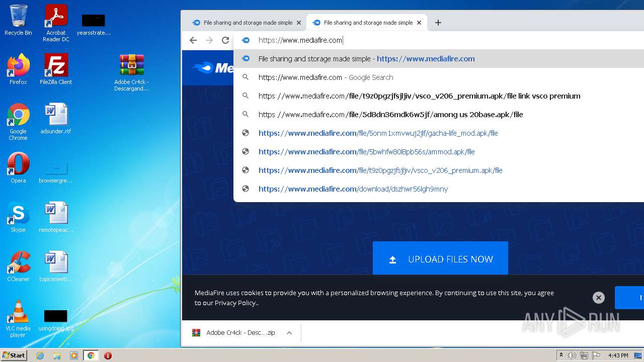
Task: Close the second MediaFire tab
Action: [419, 23]
